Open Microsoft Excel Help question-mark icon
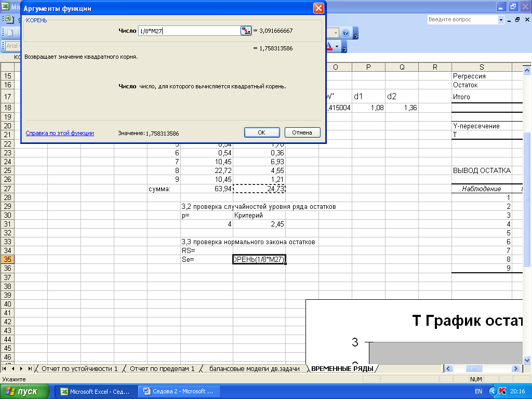532x399 pixels. point(345,33)
